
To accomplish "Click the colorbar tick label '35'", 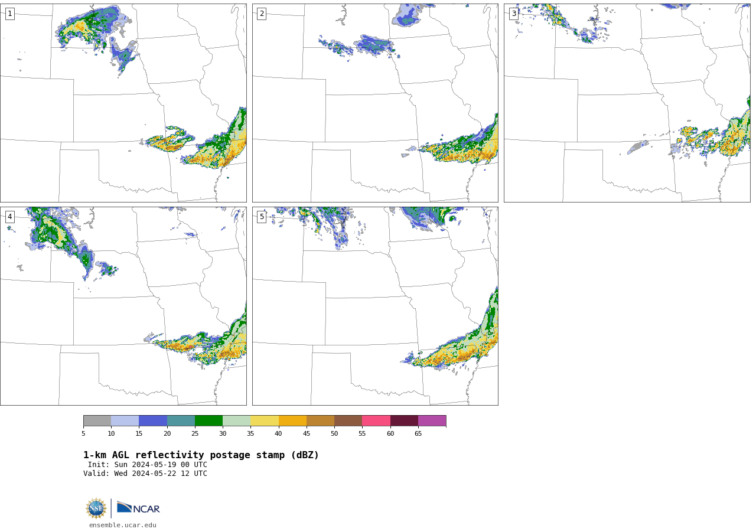I will click(250, 434).
